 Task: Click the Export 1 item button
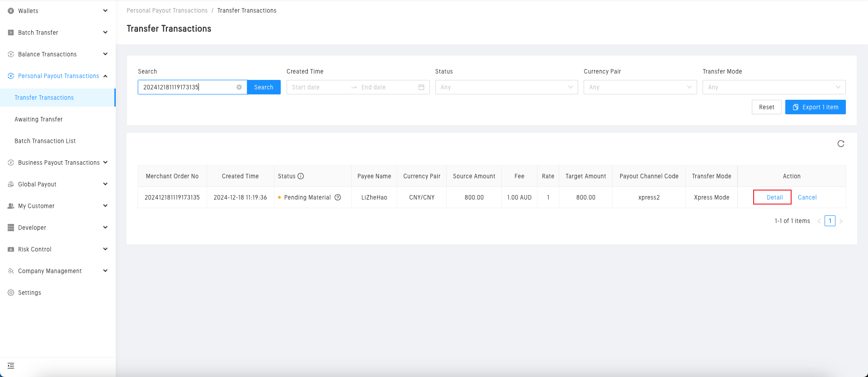click(x=815, y=107)
